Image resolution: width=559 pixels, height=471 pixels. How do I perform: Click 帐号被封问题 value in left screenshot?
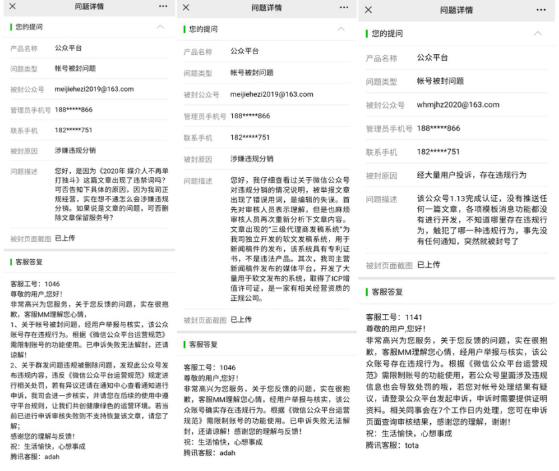(75, 68)
